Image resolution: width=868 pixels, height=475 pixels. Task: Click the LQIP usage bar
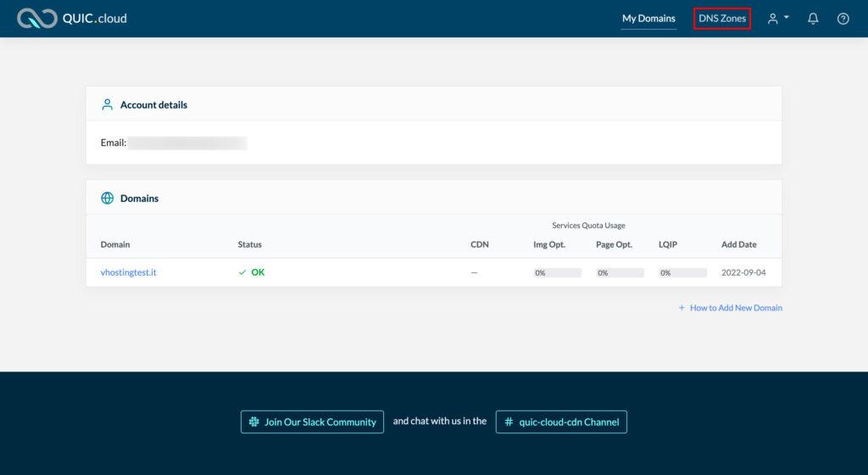coord(682,273)
